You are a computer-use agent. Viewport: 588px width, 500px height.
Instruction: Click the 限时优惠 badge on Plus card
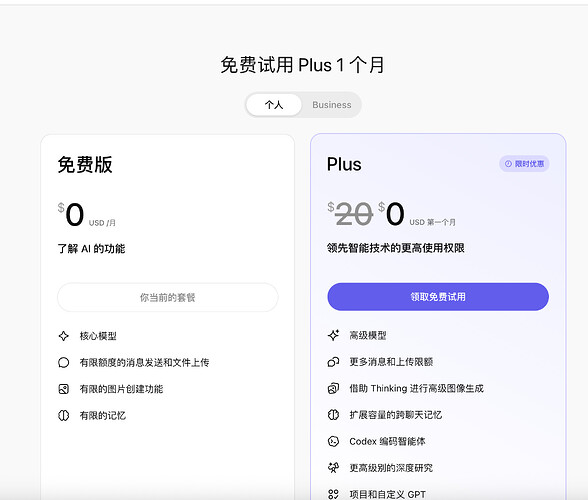click(524, 164)
